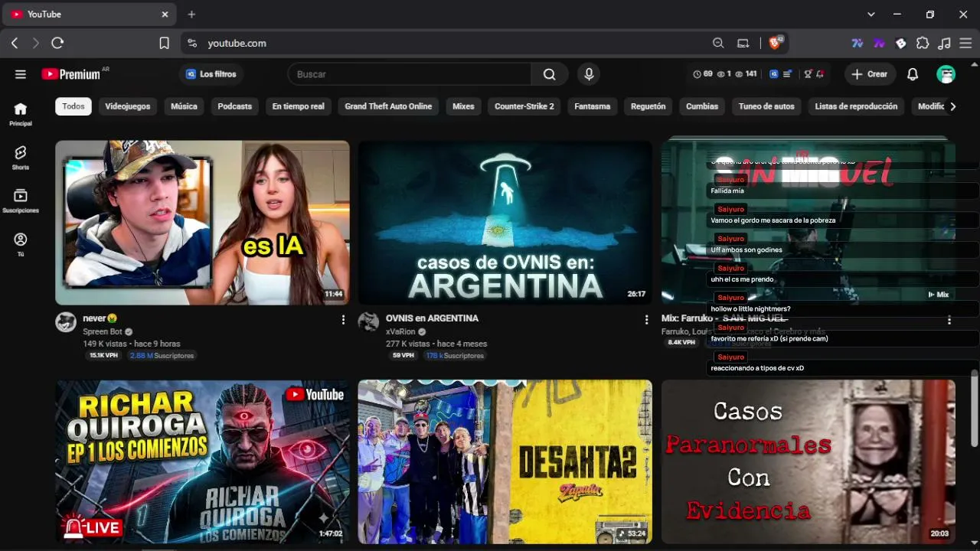Image resolution: width=980 pixels, height=551 pixels.
Task: Click the vidIQ list icon in header
Action: (787, 74)
